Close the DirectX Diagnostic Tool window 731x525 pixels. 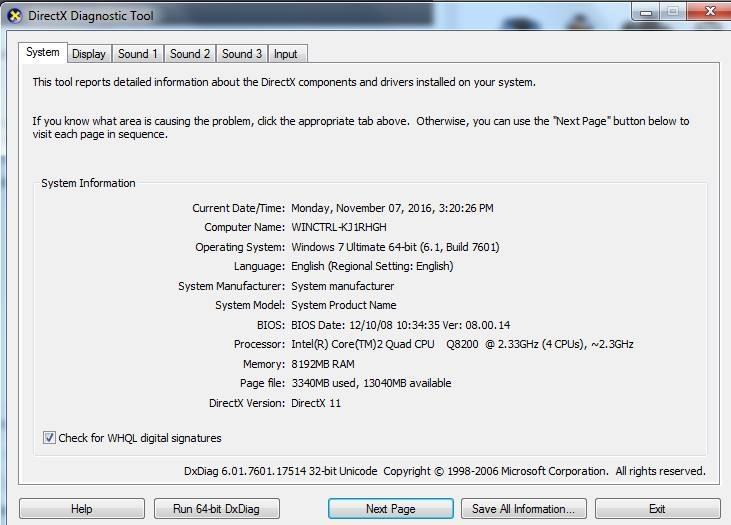[x=709, y=12]
